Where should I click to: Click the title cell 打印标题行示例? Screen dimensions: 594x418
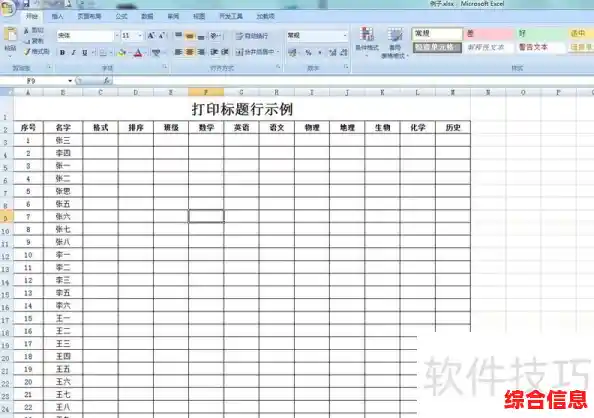(x=242, y=109)
